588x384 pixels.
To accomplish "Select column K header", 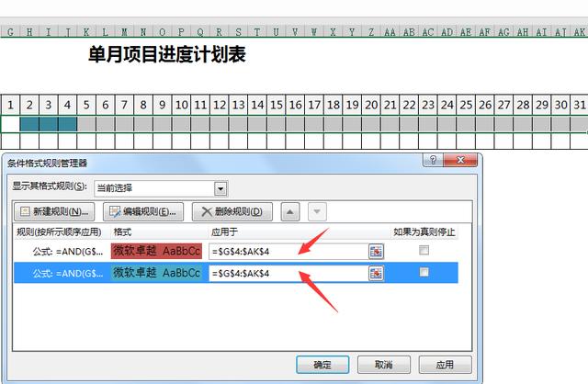I will (85, 32).
